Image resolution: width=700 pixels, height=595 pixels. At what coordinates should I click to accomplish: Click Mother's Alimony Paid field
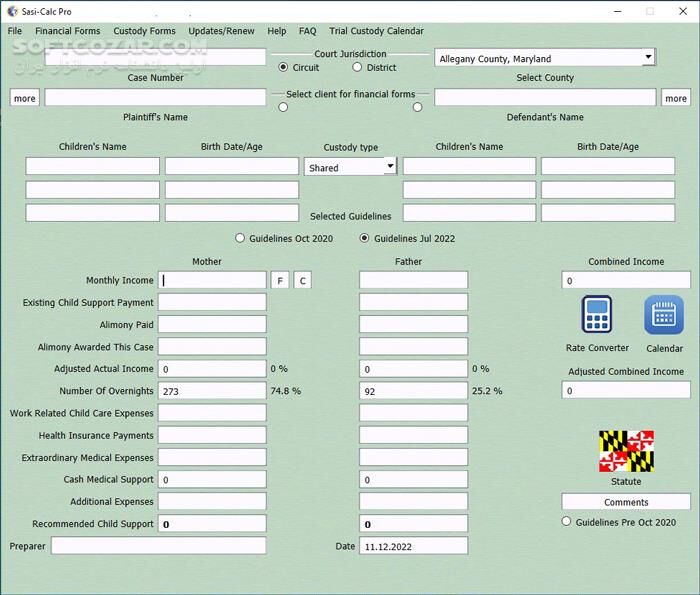[212, 324]
